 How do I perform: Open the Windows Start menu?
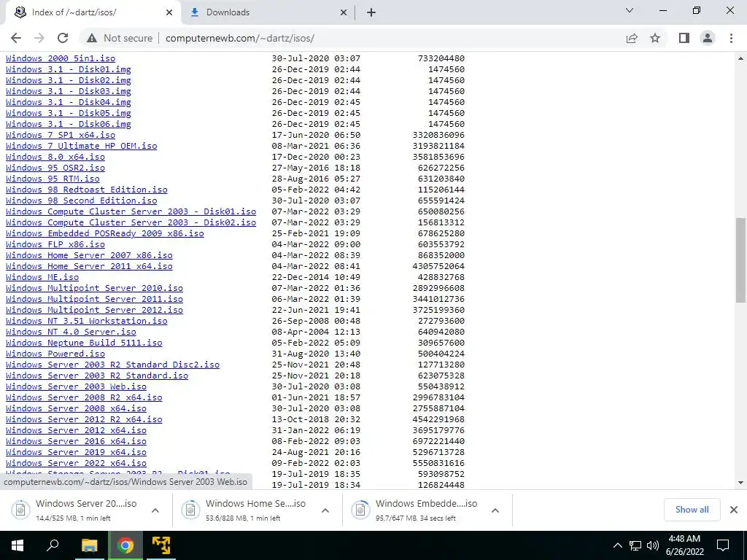pyautogui.click(x=18, y=545)
